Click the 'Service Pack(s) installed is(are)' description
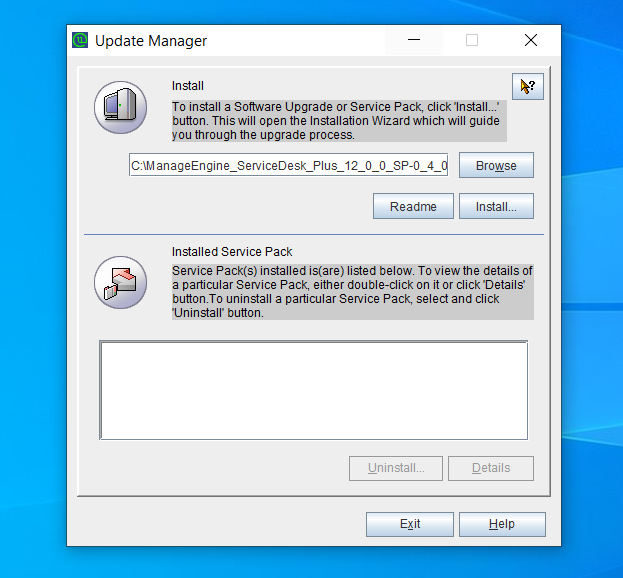This screenshot has height=578, width=623. [353, 292]
